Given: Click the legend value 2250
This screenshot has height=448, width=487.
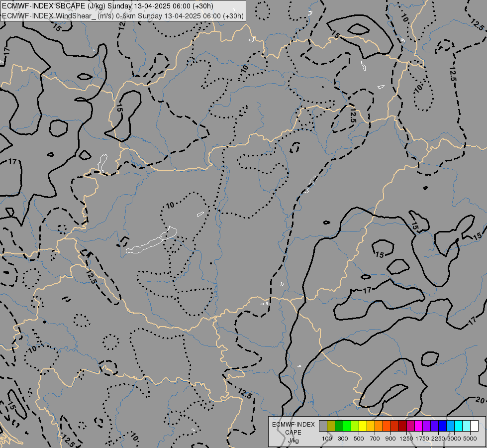Looking at the screenshot, I should point(438,439).
